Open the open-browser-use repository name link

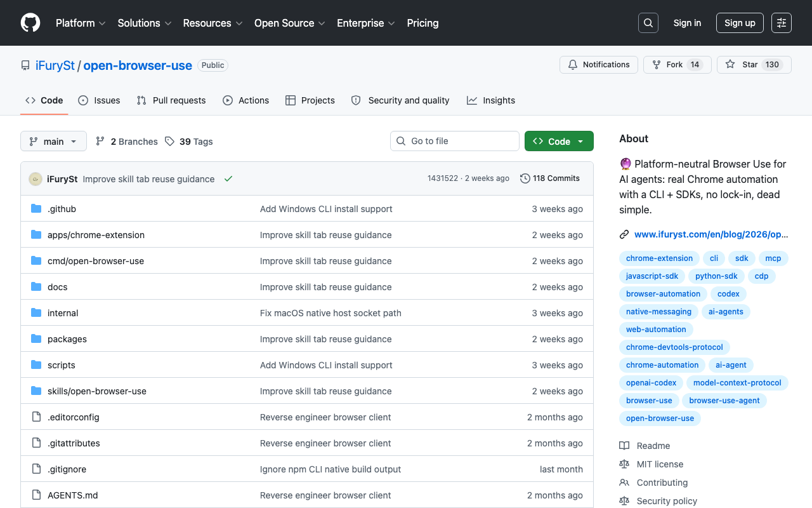click(x=138, y=65)
